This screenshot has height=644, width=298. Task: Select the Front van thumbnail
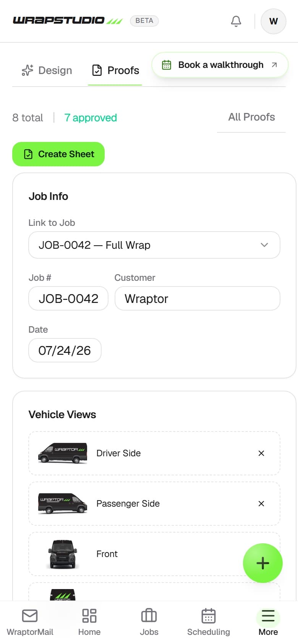pyautogui.click(x=63, y=554)
